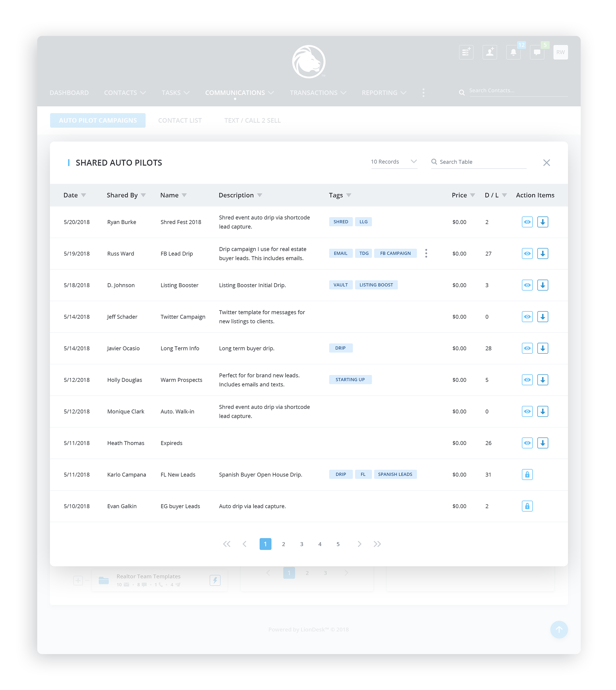
Task: Open the RW user avatar menu
Action: (560, 52)
